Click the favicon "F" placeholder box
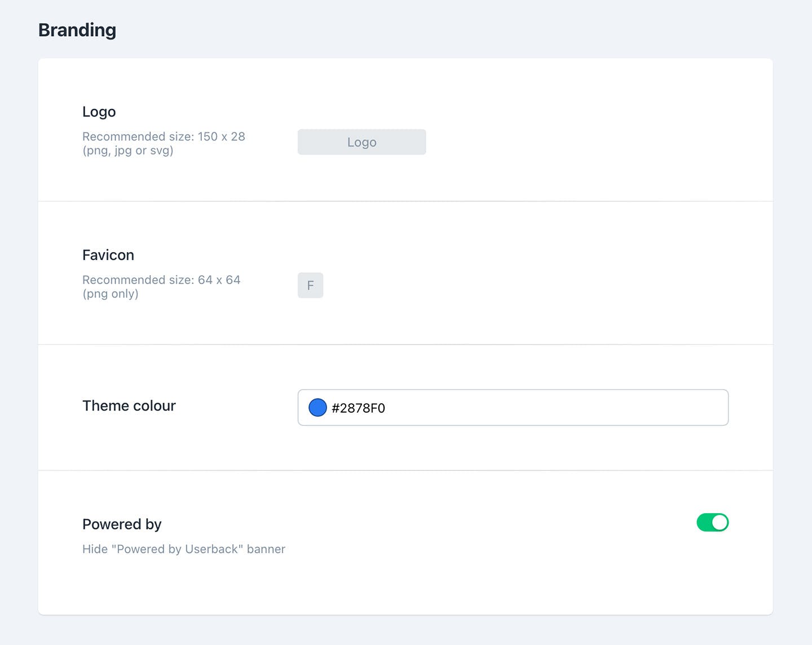Screen dimensions: 812x645 click(310, 285)
